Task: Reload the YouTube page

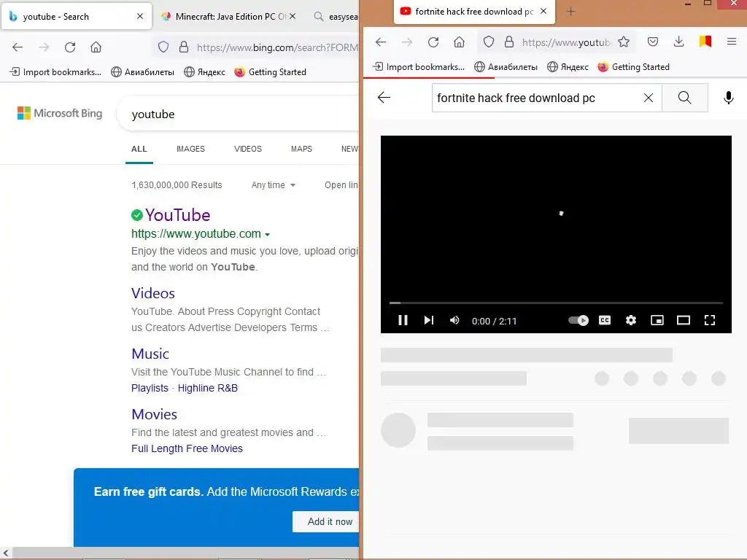Action: point(433,42)
